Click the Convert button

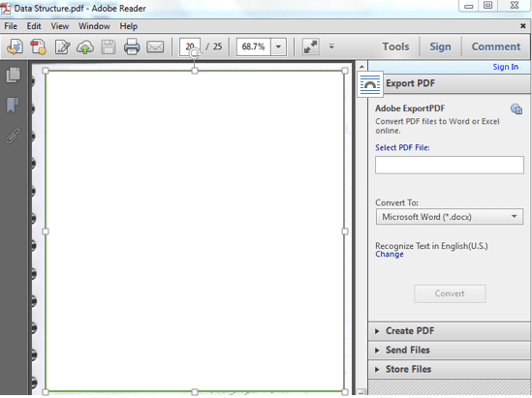tap(450, 293)
